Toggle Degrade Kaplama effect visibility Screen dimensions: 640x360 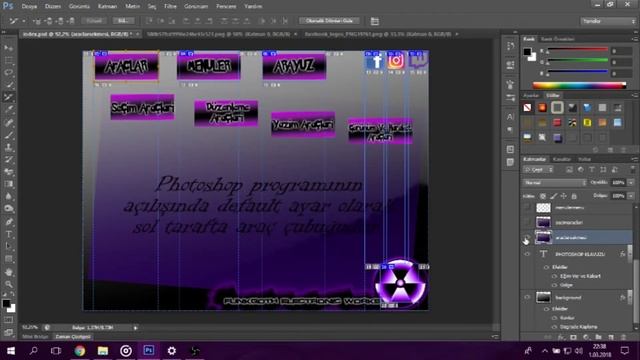click(x=554, y=327)
